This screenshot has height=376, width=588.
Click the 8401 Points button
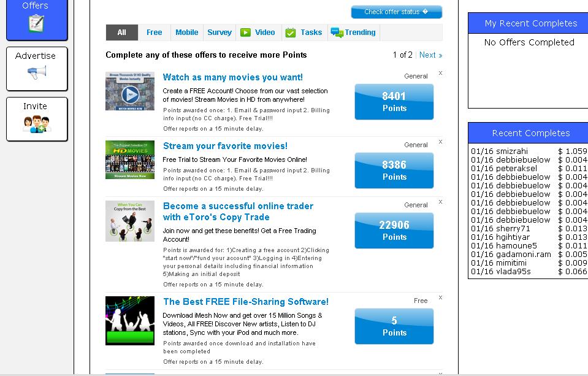coord(394,102)
